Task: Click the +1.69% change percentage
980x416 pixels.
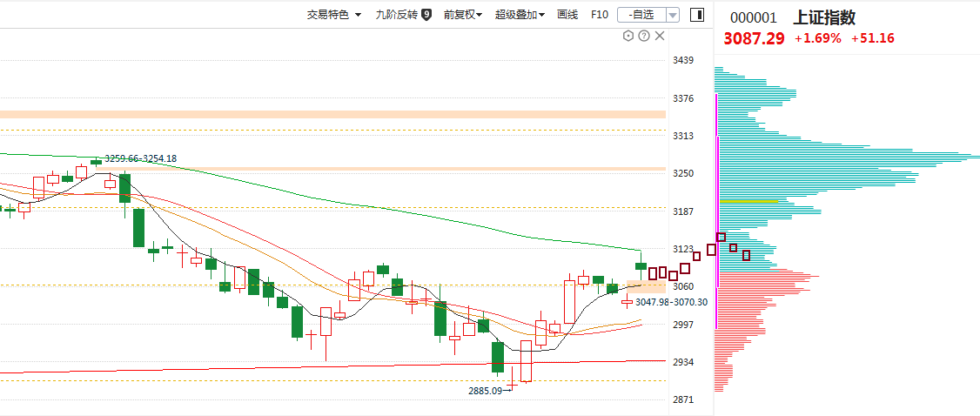Action: click(x=817, y=38)
